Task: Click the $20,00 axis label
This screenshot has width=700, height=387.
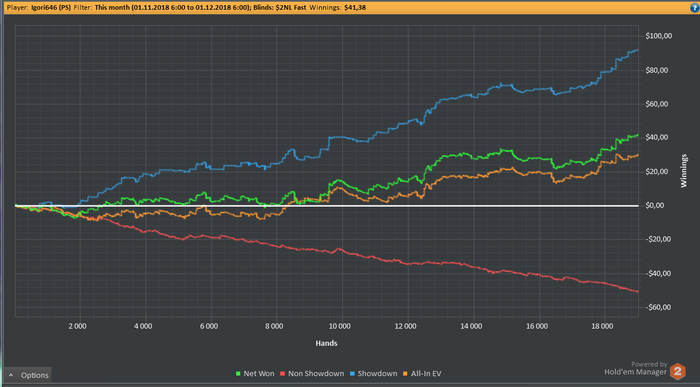Action: [x=657, y=171]
